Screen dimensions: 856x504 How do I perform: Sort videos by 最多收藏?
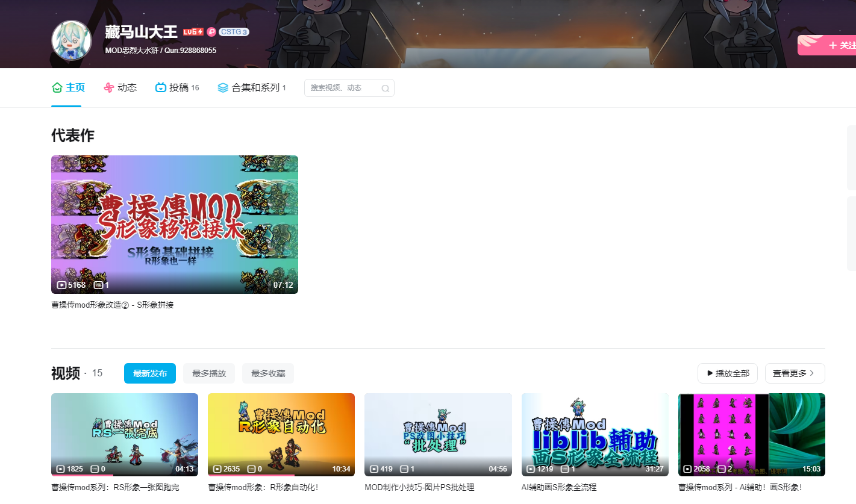pos(268,373)
